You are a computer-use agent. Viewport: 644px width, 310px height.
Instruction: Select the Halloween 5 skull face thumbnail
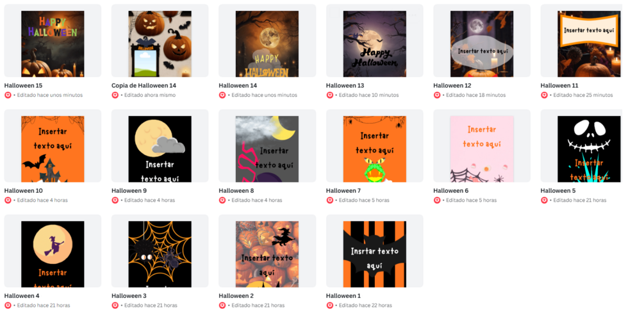coord(589,149)
